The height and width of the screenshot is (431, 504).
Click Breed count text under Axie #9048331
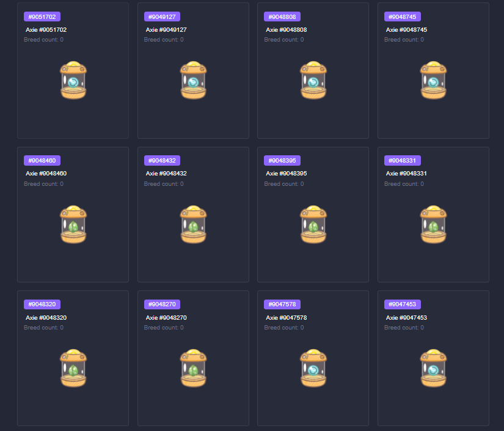pyautogui.click(x=404, y=183)
